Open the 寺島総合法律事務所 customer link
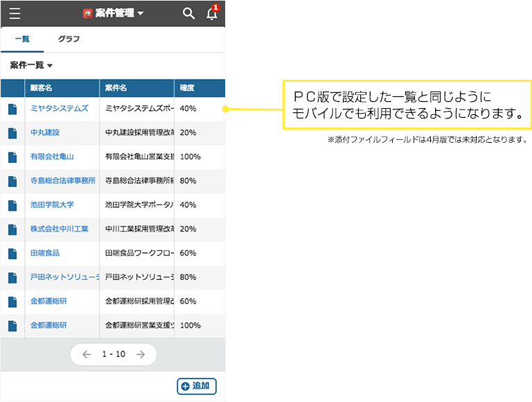 click(x=63, y=181)
